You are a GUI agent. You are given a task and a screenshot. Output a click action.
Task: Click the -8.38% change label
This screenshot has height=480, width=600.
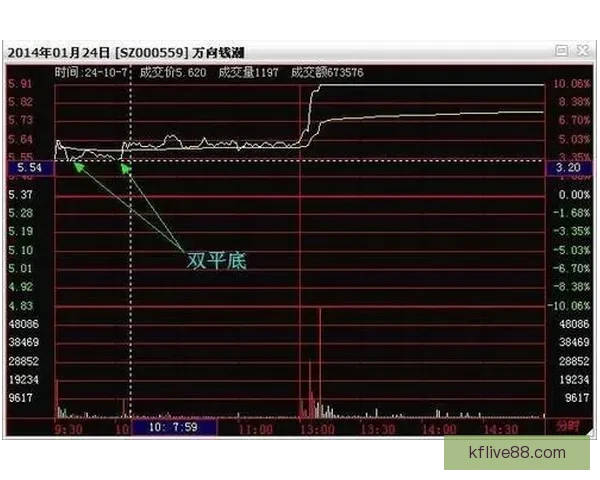571,287
